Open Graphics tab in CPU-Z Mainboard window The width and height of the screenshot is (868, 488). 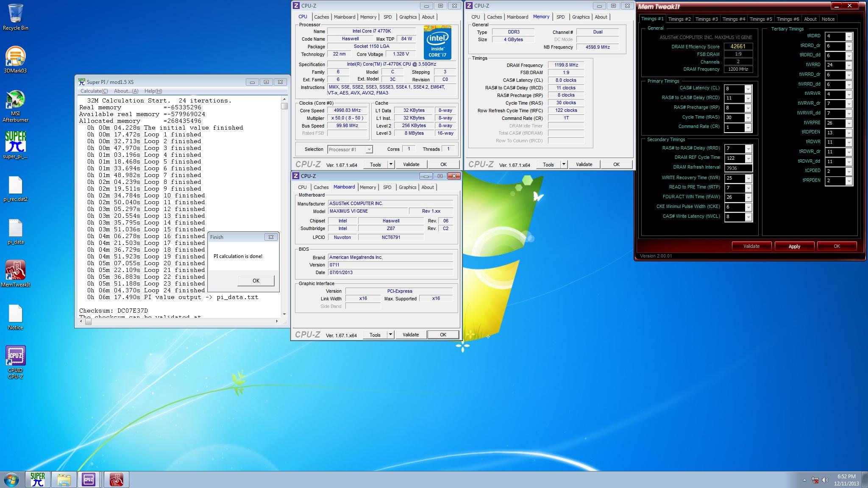click(x=408, y=187)
